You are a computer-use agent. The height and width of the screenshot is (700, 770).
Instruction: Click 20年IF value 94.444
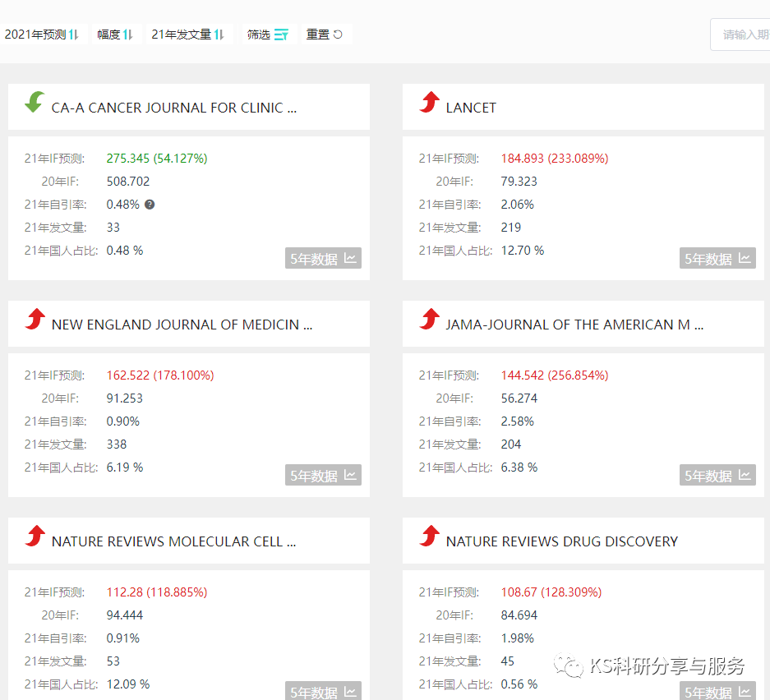pos(124,615)
